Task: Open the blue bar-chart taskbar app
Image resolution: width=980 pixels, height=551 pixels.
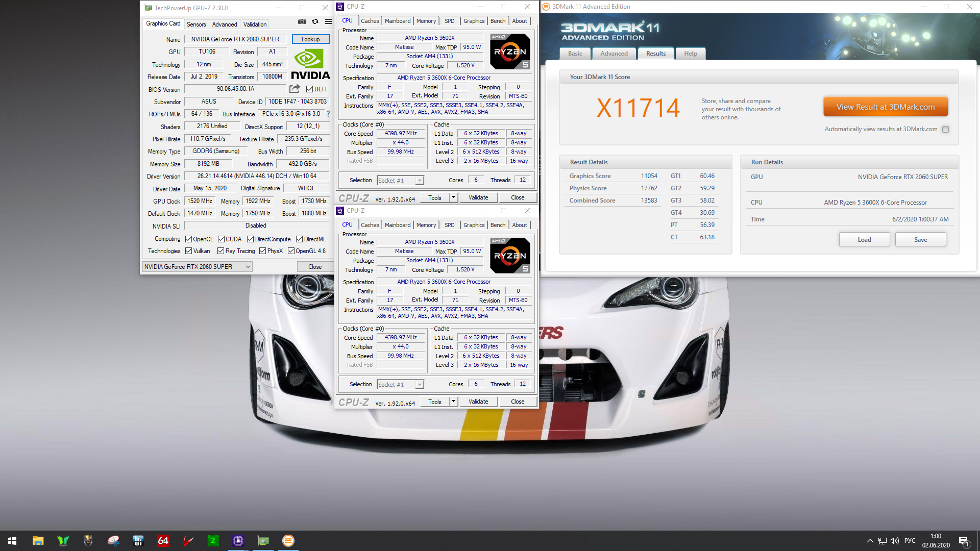Action: (x=138, y=541)
